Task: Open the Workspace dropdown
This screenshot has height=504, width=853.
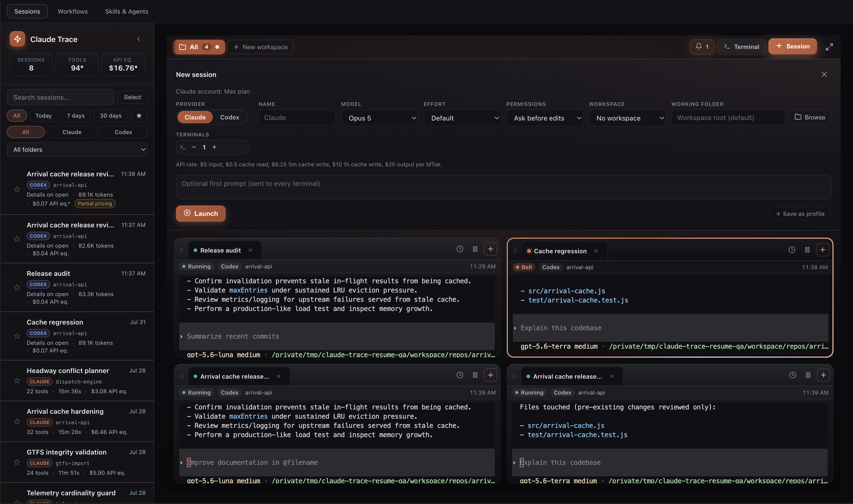Action: tap(627, 118)
